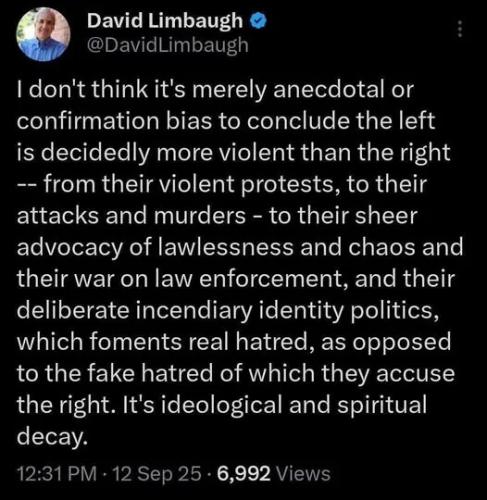Click the final word "decay." in tweet
Viewport: 487px width, 500px height.
(x=52, y=437)
